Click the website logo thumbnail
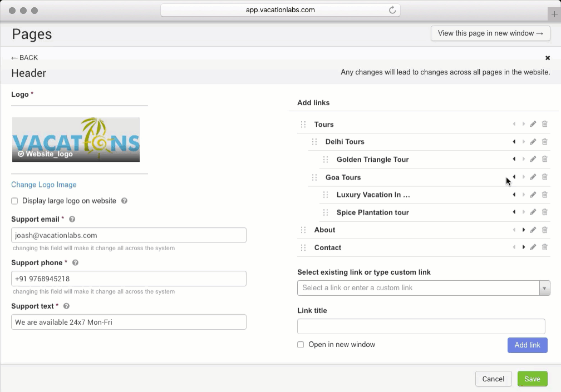 76,140
